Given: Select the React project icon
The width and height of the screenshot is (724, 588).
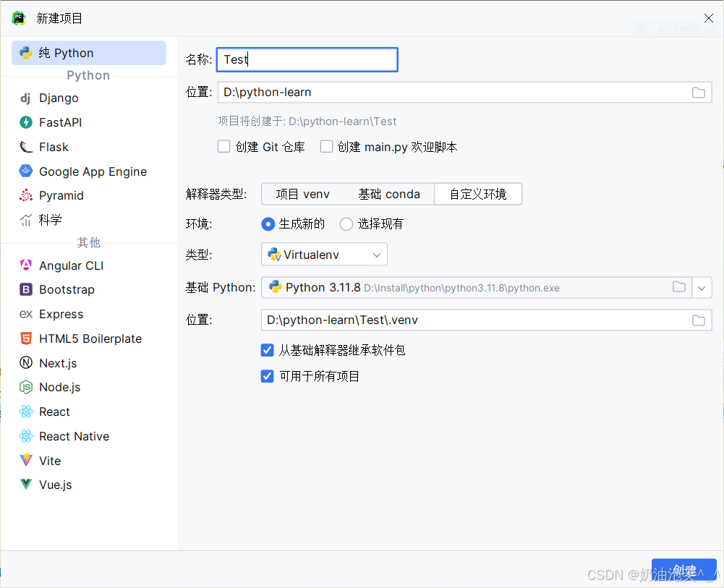Looking at the screenshot, I should coord(26,412).
